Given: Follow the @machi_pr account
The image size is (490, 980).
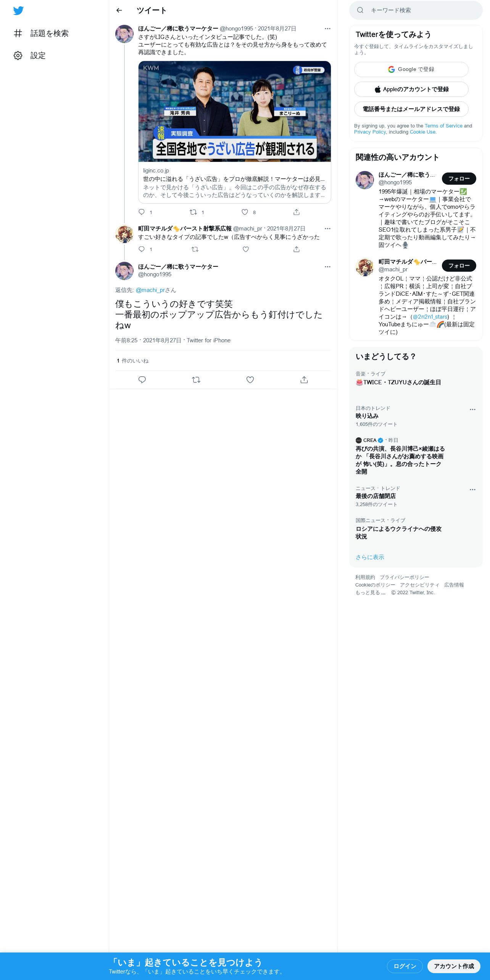Looking at the screenshot, I should [459, 266].
